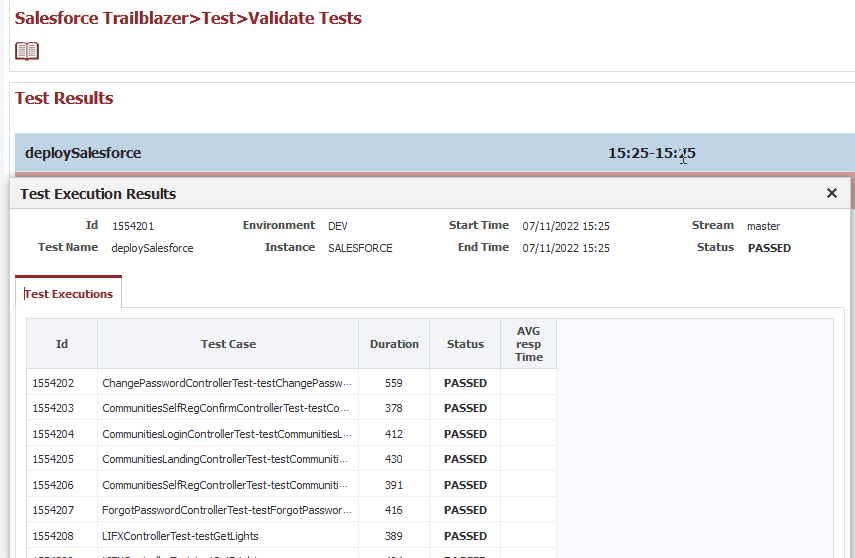Open the book documentation icon
The height and width of the screenshot is (558, 855).
[x=27, y=51]
